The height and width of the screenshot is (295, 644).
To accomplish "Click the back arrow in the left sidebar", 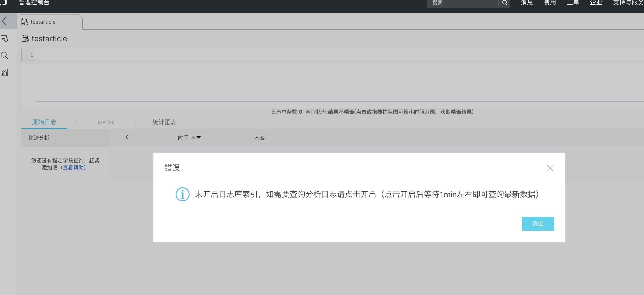I will pos(4,21).
